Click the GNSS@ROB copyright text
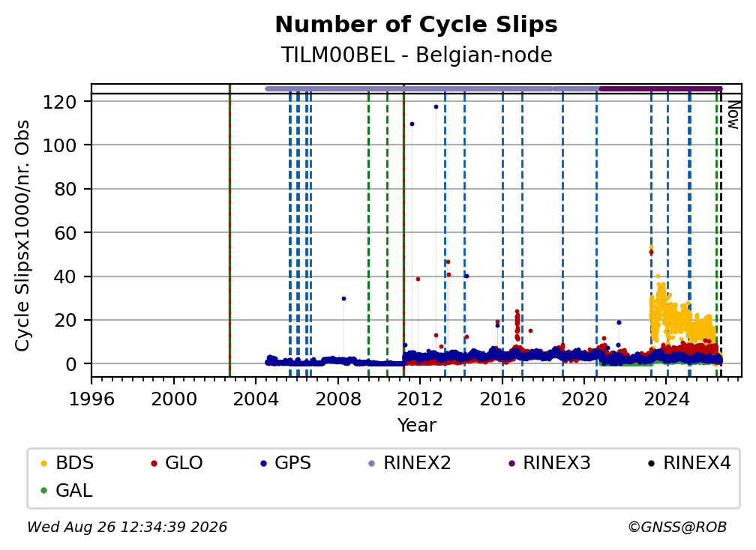Screen dimensions: 756x550 click(677, 527)
